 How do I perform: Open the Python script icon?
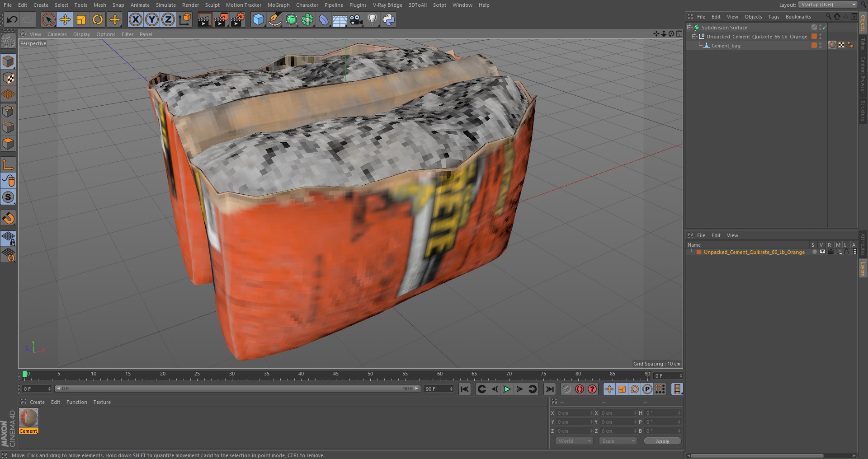point(389,19)
